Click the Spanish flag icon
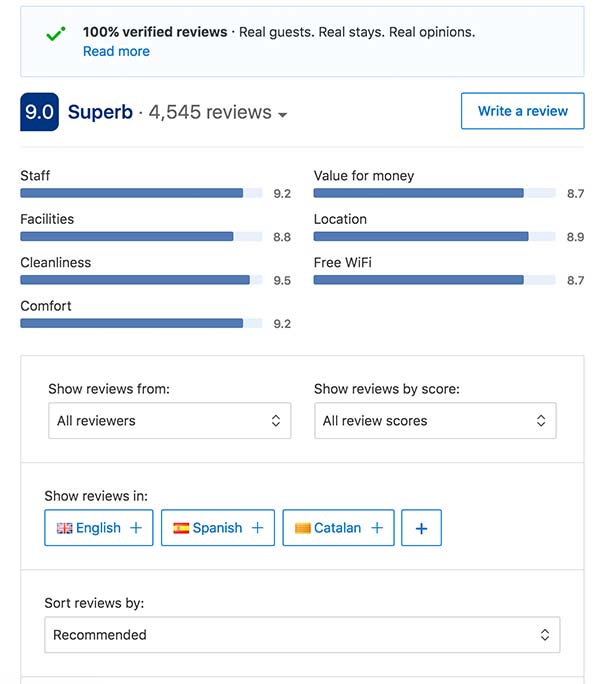The image size is (600, 684). 181,528
